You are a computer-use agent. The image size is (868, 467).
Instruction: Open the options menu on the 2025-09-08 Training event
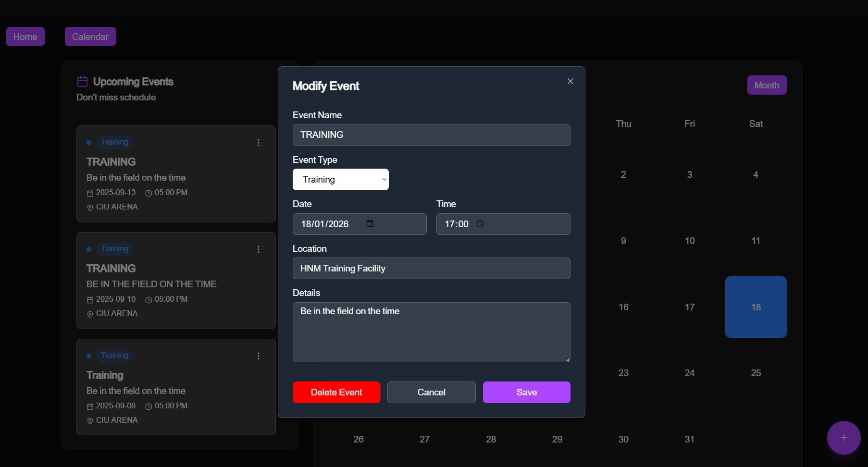point(259,356)
